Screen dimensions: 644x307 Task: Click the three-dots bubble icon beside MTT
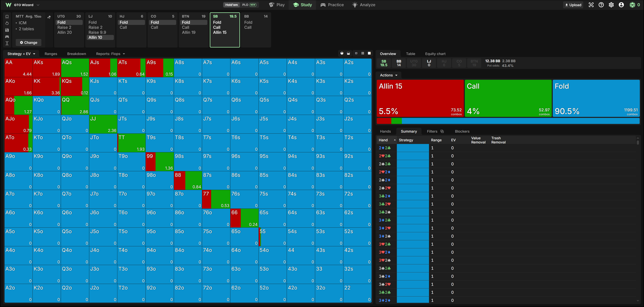click(x=49, y=17)
